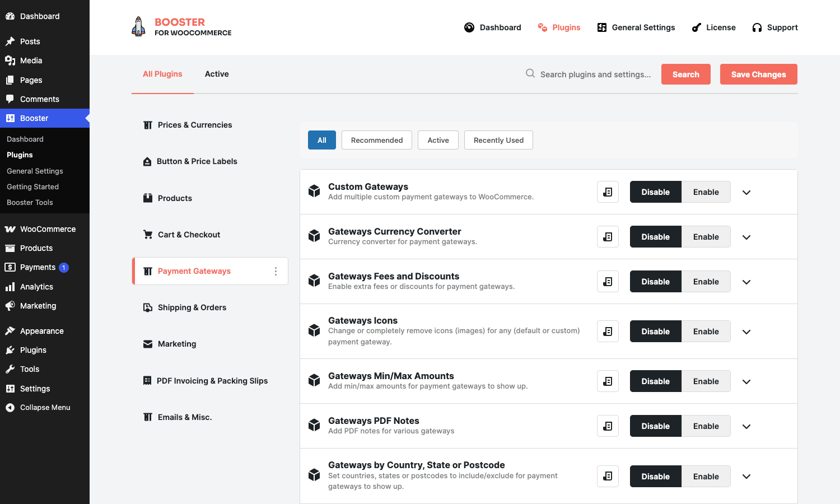The width and height of the screenshot is (840, 504).
Task: Enable Gateways Min/Max Amounts
Action: click(706, 381)
